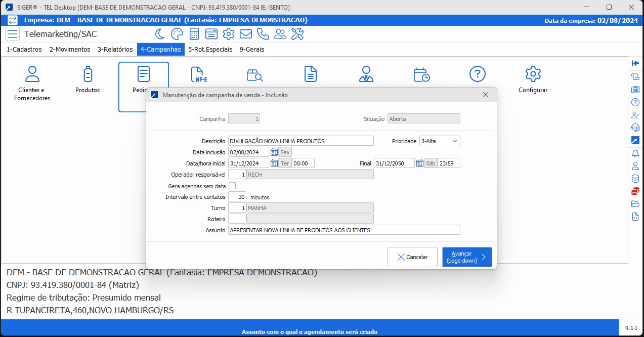644x337 pixels.
Task: Toggle dark mode moon icon
Action: [x=160, y=34]
